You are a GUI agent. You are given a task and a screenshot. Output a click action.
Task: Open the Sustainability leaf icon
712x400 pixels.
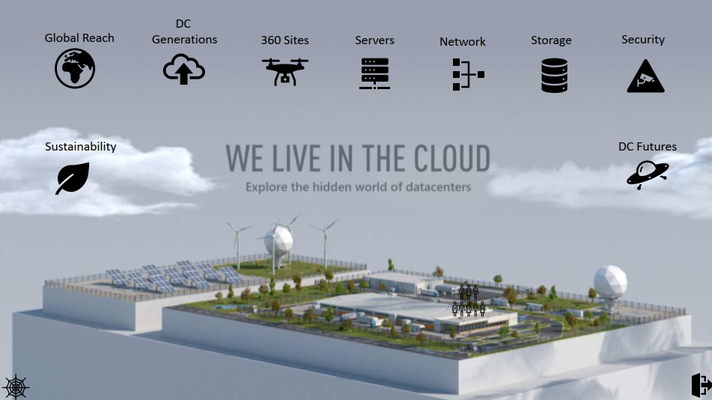pos(73,178)
